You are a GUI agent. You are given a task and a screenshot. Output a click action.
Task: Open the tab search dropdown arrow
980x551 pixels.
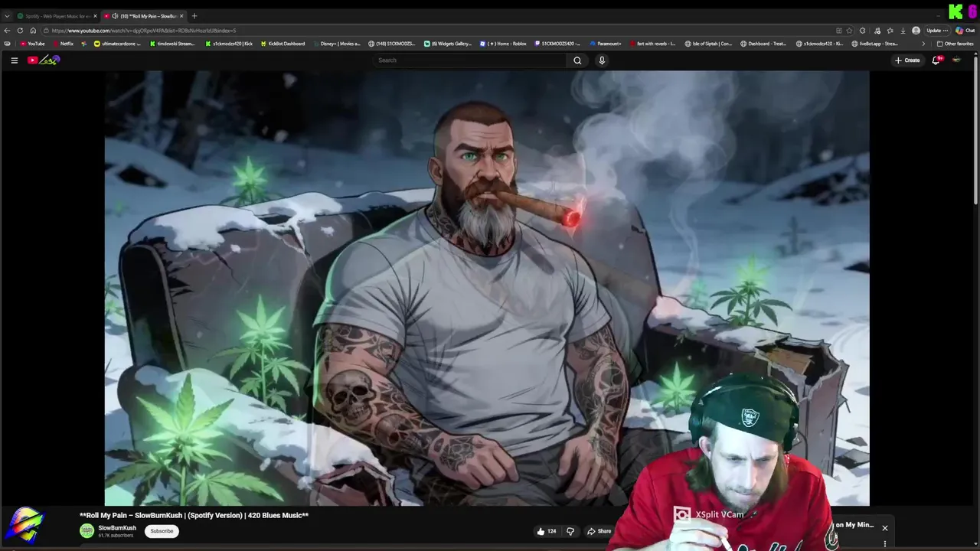coord(7,16)
